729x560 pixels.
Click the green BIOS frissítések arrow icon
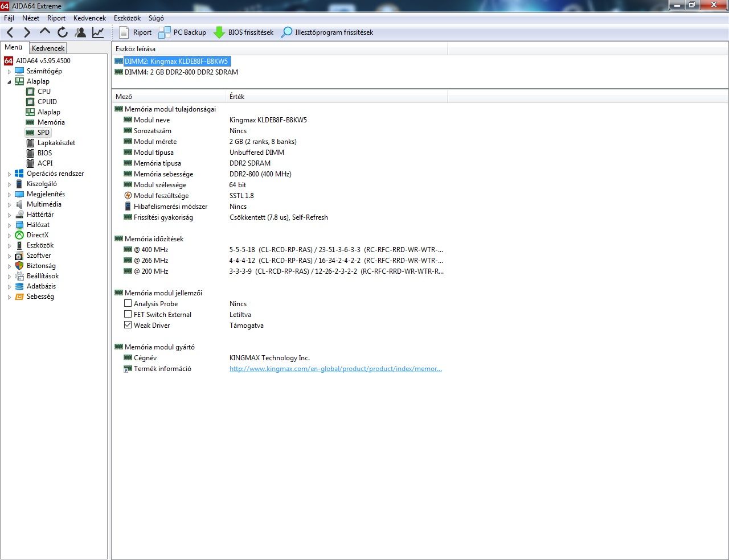[219, 32]
